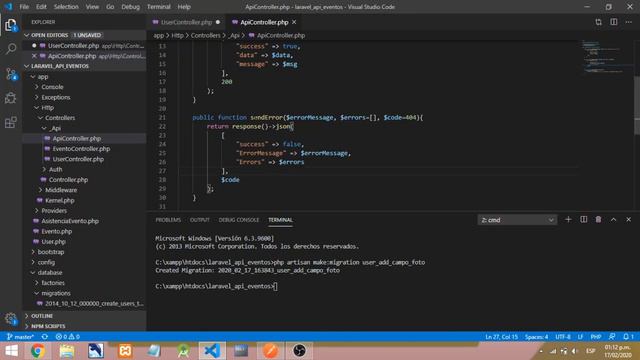Open Evento.php in the explorer

[x=56, y=231]
